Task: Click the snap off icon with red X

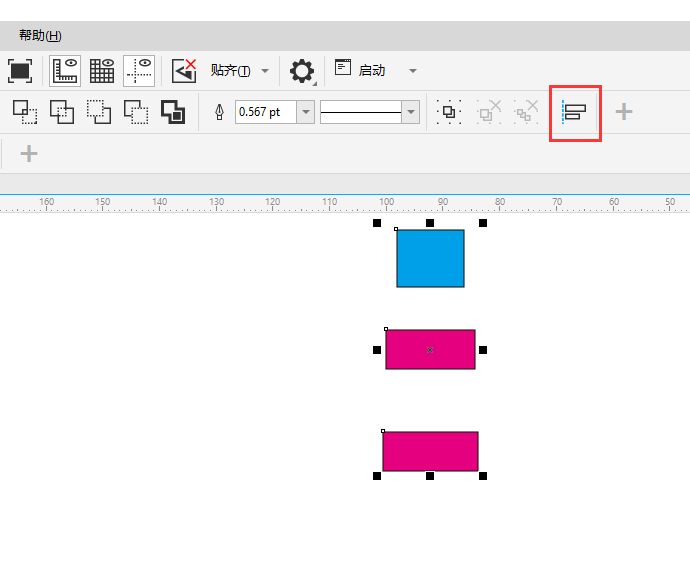Action: click(x=184, y=71)
